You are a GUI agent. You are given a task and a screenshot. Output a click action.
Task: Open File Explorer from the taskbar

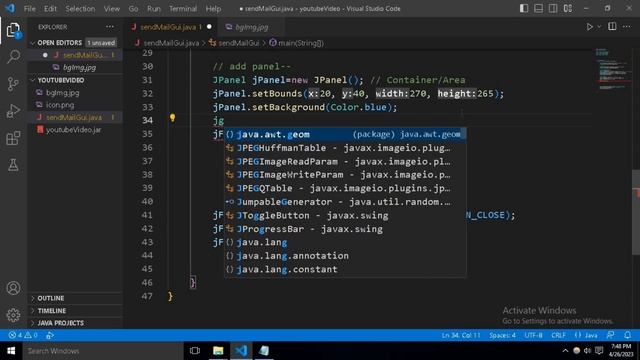click(218, 351)
